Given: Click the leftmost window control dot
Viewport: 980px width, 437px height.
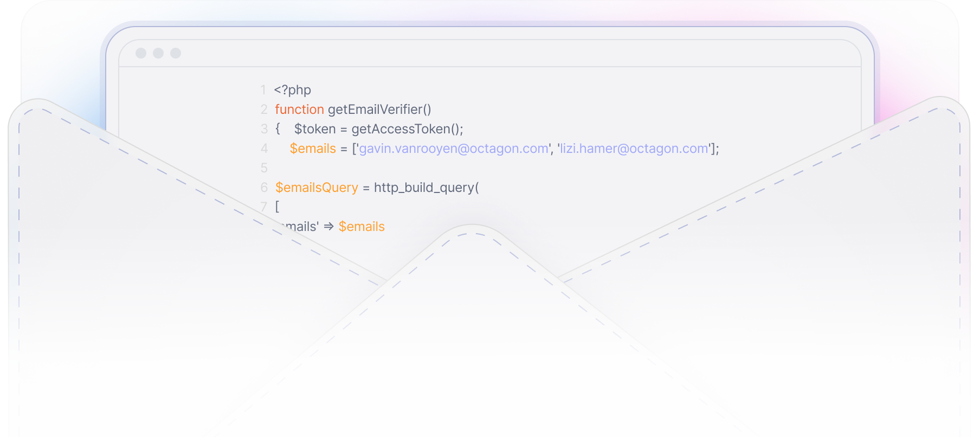Looking at the screenshot, I should pyautogui.click(x=141, y=53).
